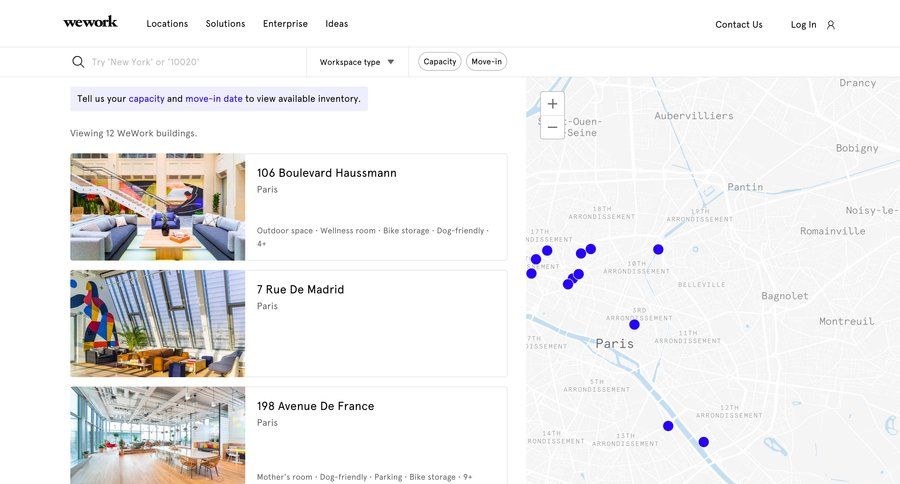Open 106 Boulevard Haussmann listing title

point(327,173)
